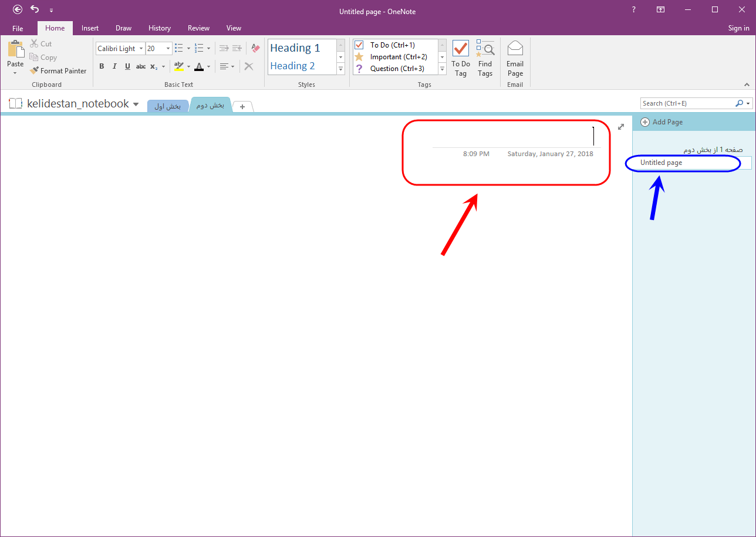Image resolution: width=756 pixels, height=537 pixels.
Task: Switch to the View tab
Action: [x=234, y=28]
